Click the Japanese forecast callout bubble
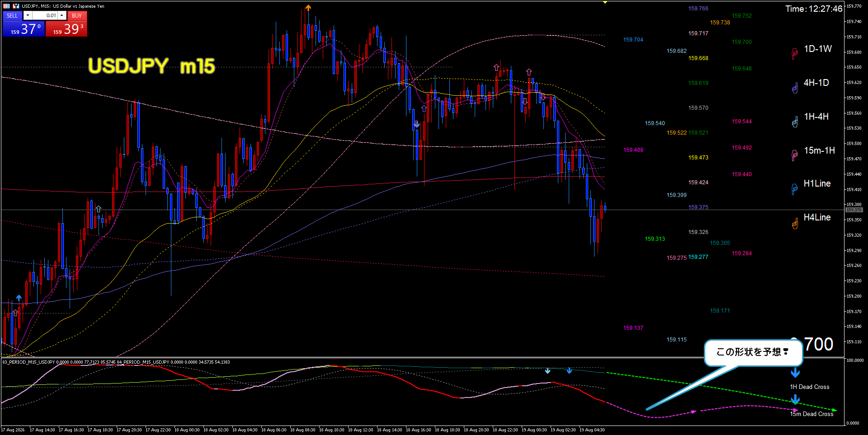Viewport: 868px width, 435px height. pyautogui.click(x=753, y=352)
